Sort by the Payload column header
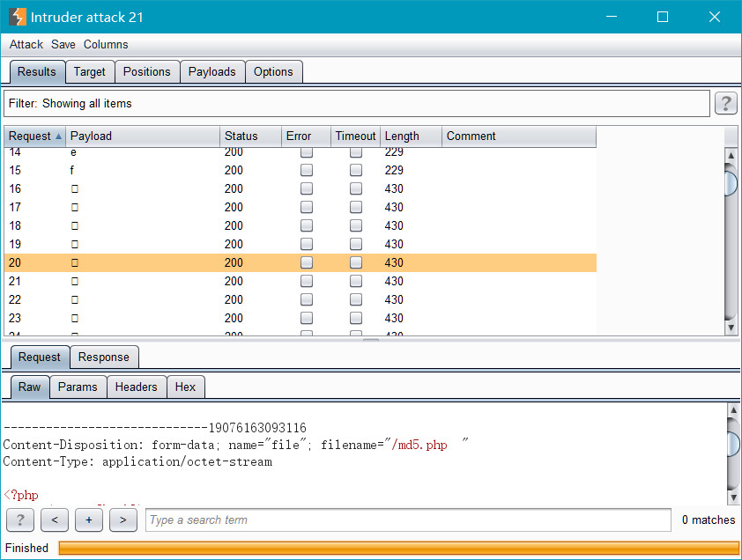 click(143, 136)
